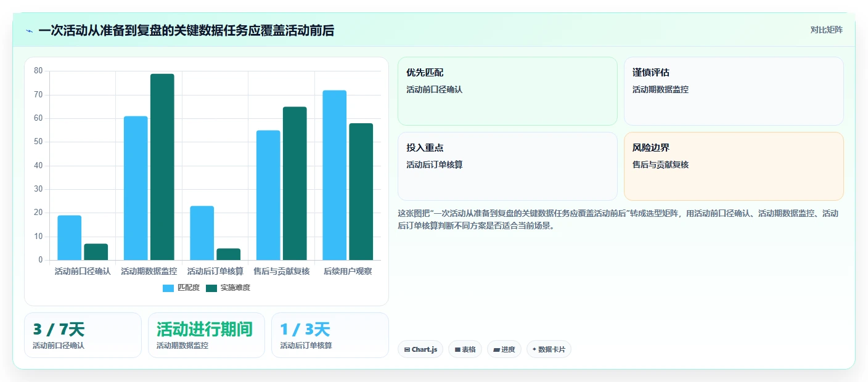Click the 售后与贡献复核 x-axis label
Image resolution: width=868 pixels, height=382 pixels.
282,271
